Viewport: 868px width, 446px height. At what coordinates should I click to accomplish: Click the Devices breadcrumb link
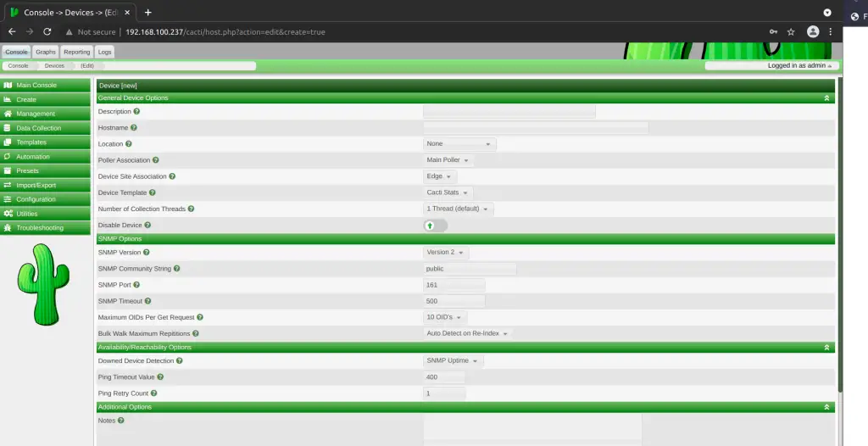point(54,66)
